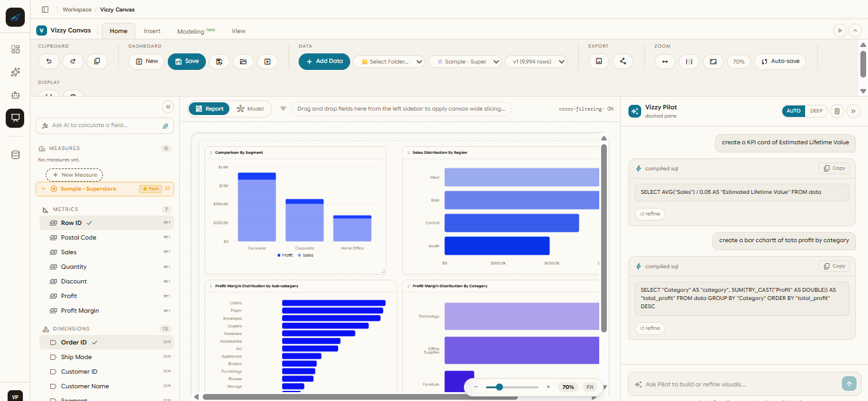Collapse the Vizzy Pilot docked pane
Image resolution: width=868 pixels, height=401 pixels.
[853, 111]
